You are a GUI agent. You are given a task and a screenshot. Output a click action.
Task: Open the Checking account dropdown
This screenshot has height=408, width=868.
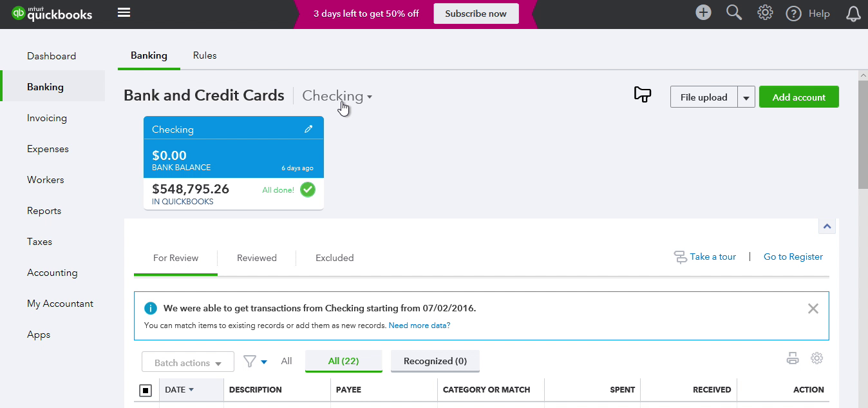point(337,96)
